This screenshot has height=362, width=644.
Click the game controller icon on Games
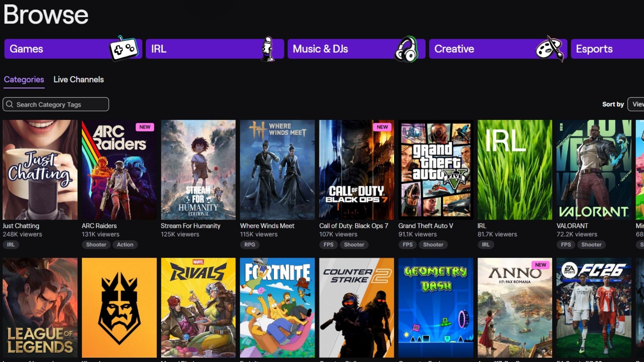click(124, 49)
